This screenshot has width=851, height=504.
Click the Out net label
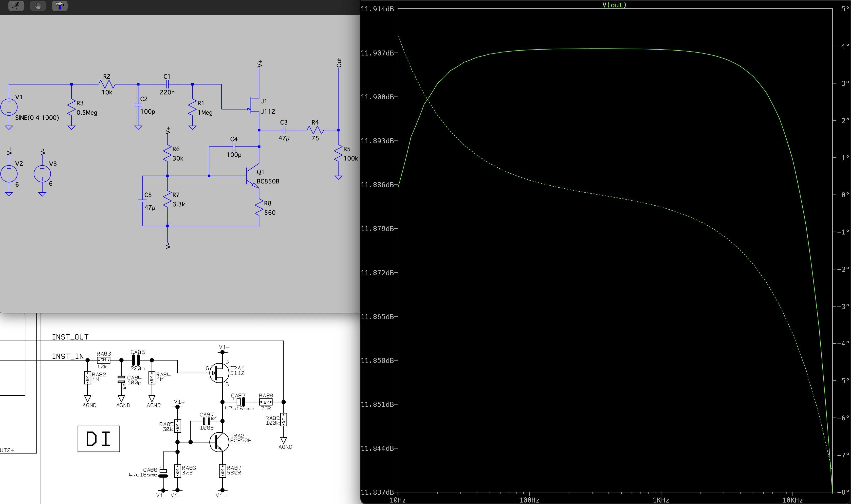point(339,62)
